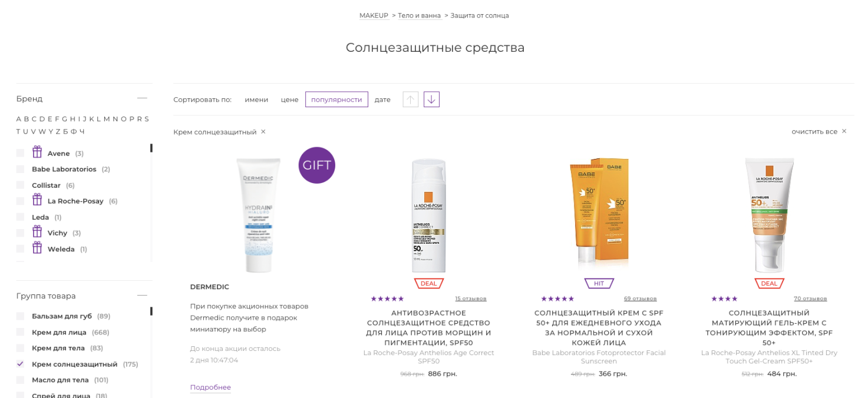Image resolution: width=868 pixels, height=398 pixels.
Task: Click the DEAL badge on Anthelios Age Correct
Action: [429, 283]
